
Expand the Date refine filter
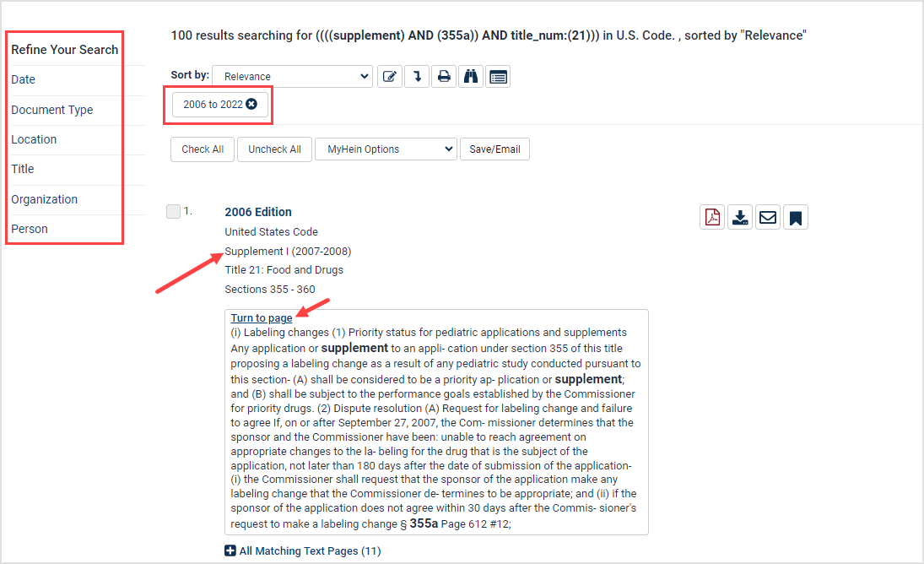click(x=23, y=79)
